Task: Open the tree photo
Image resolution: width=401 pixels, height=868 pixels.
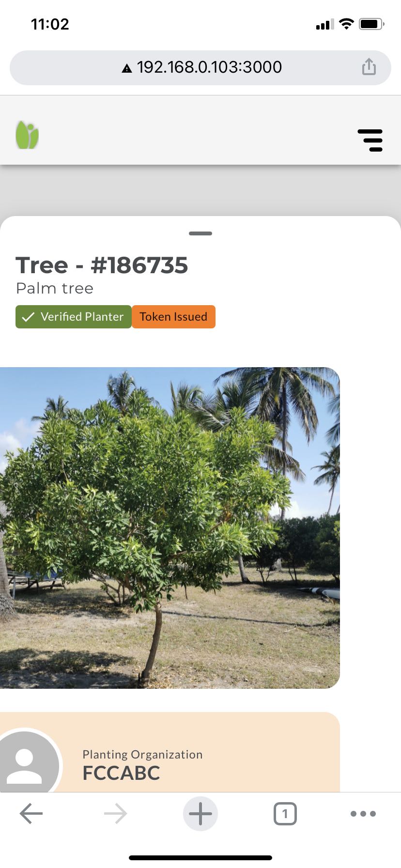Action: coord(170,527)
